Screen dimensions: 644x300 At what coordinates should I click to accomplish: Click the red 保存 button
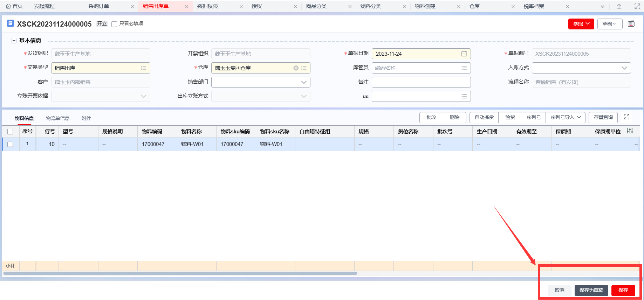pyautogui.click(x=623, y=290)
